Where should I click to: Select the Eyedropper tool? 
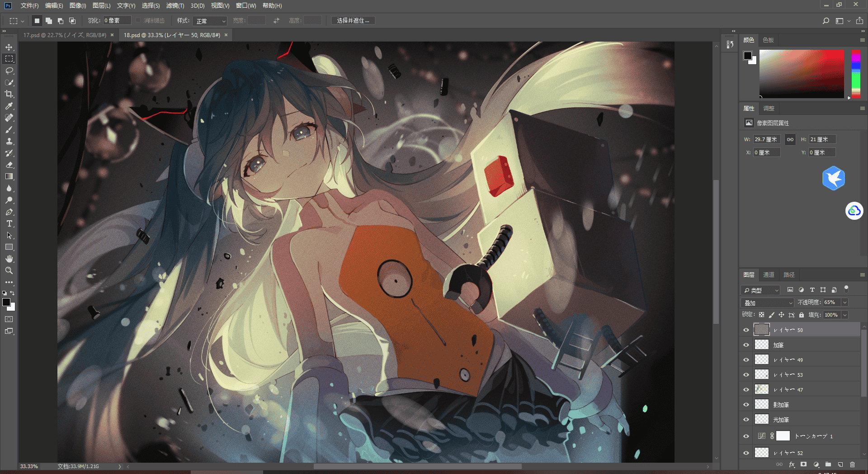coord(9,106)
